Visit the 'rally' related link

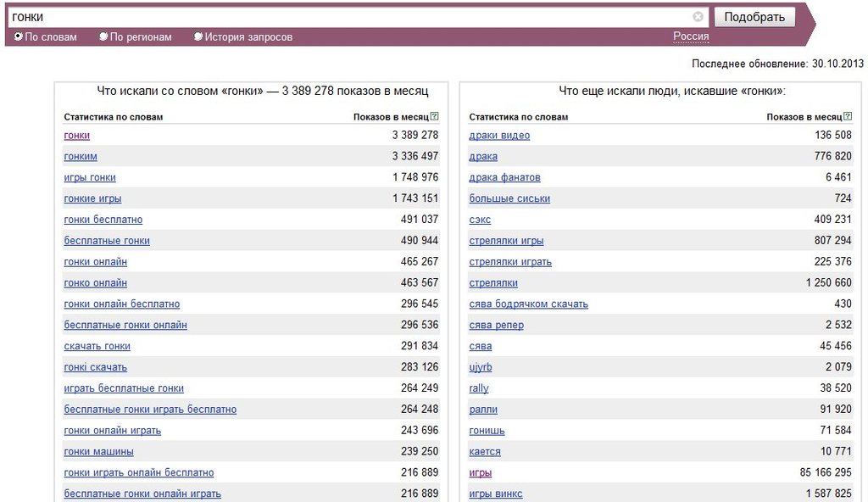[x=479, y=388]
